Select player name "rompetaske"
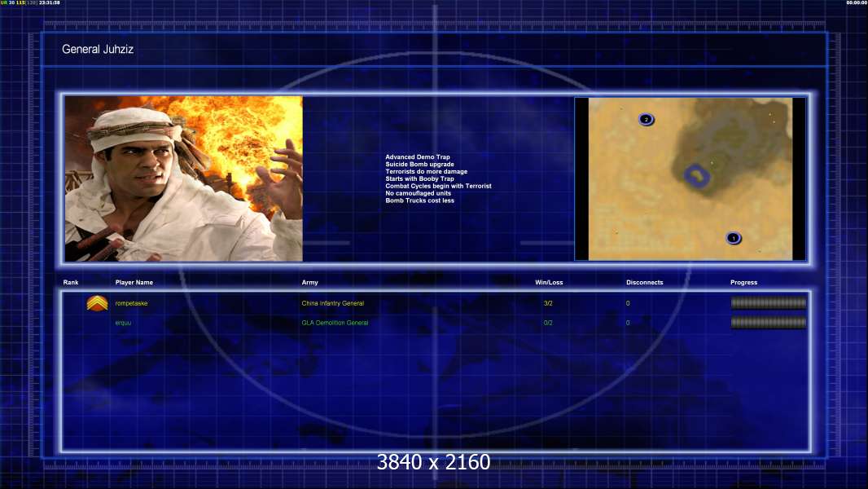Viewport: 868px width, 489px height. coord(131,303)
